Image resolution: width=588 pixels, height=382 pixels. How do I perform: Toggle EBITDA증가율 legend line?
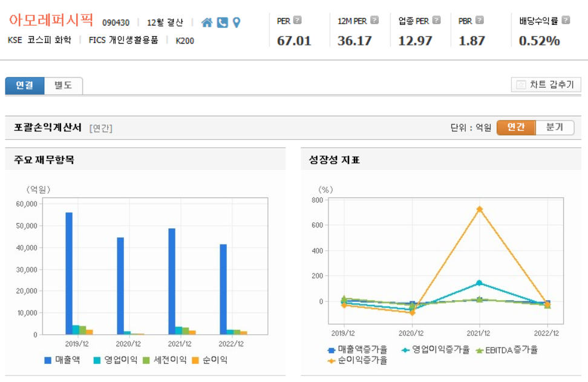[x=506, y=350]
